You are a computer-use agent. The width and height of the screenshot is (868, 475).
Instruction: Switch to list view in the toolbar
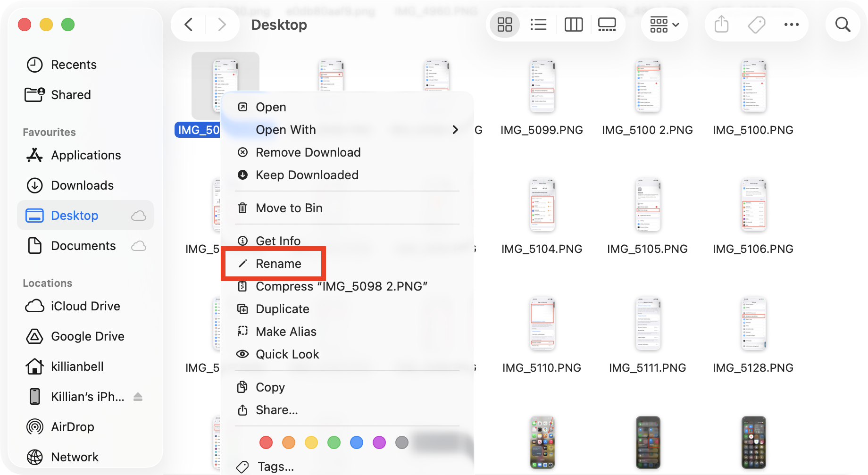point(538,25)
